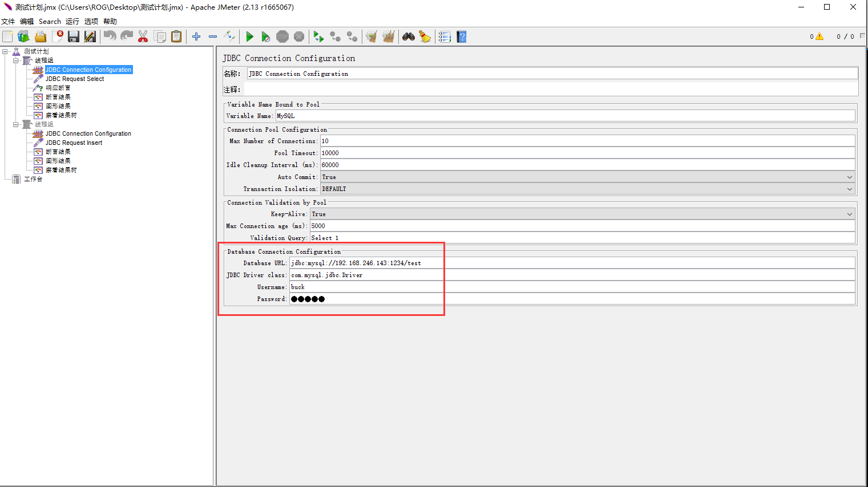
Task: Select the JDBC Request Insert node
Action: point(74,143)
